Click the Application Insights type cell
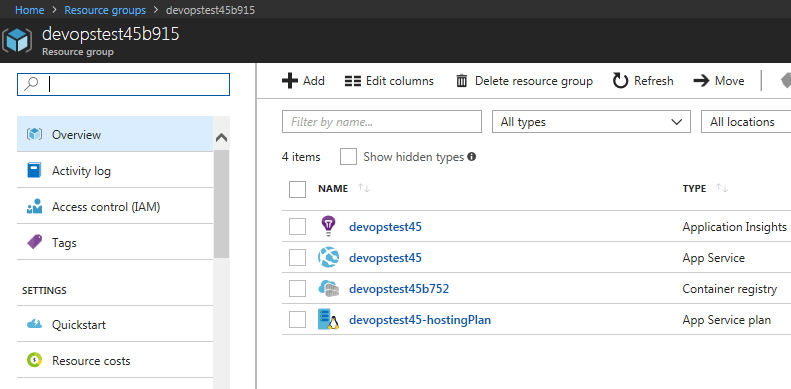 734,227
